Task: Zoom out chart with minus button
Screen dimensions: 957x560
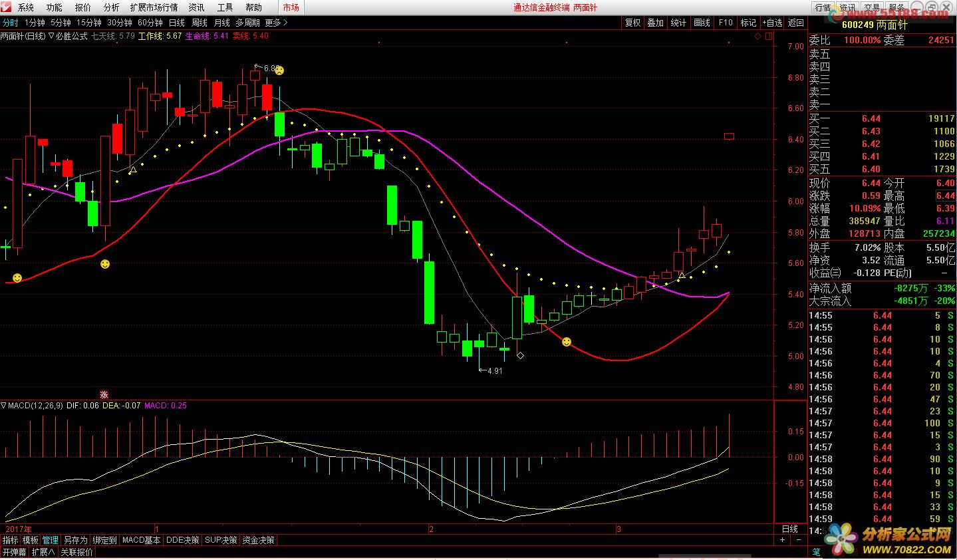Action: pos(799,540)
